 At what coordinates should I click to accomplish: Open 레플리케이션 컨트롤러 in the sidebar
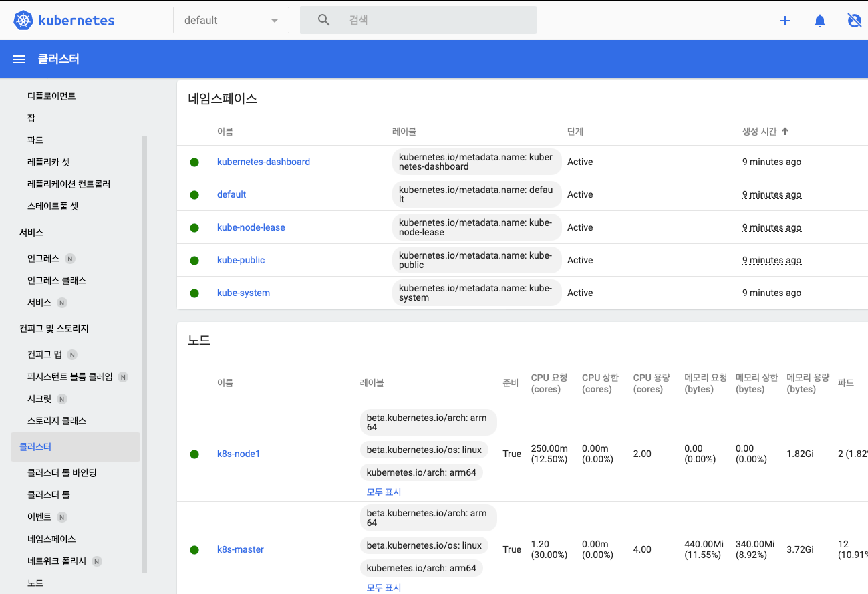pyautogui.click(x=69, y=184)
